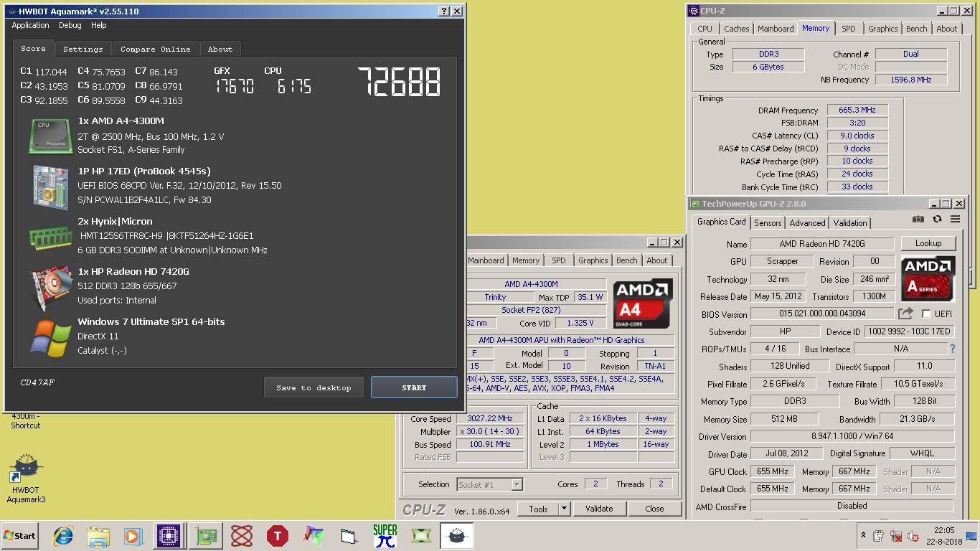Click the GPU Name field AMD Radeon HD 7420G

tap(822, 244)
